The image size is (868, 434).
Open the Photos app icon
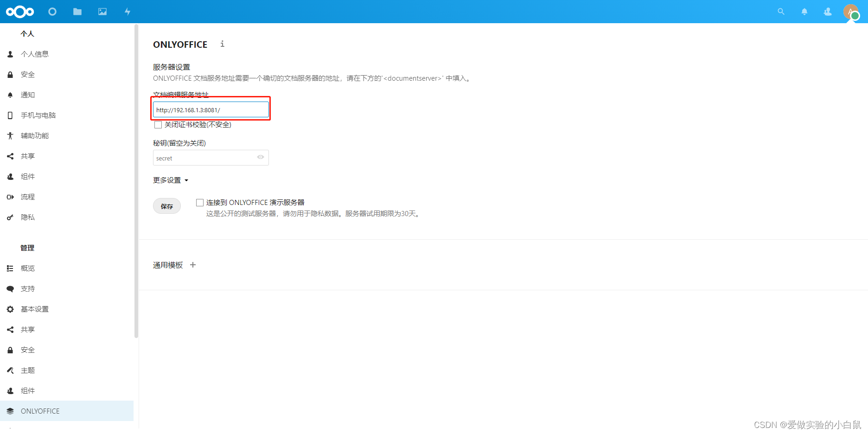pyautogui.click(x=102, y=12)
